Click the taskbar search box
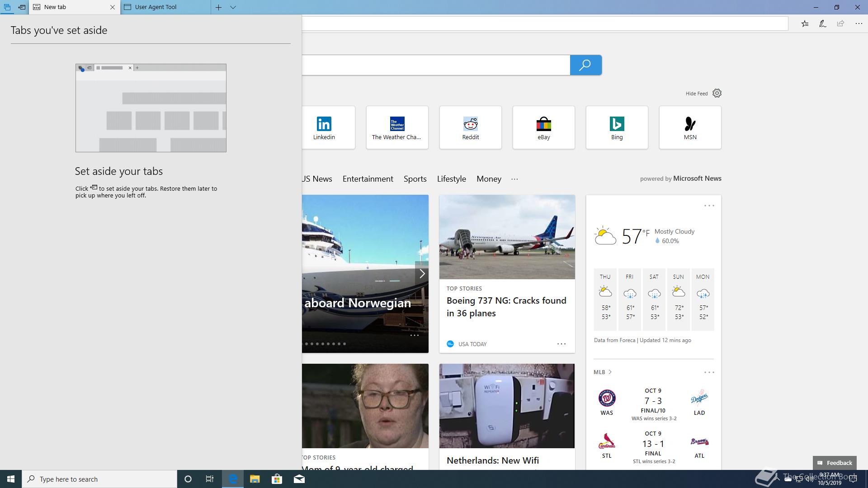The height and width of the screenshot is (488, 868). click(99, 479)
